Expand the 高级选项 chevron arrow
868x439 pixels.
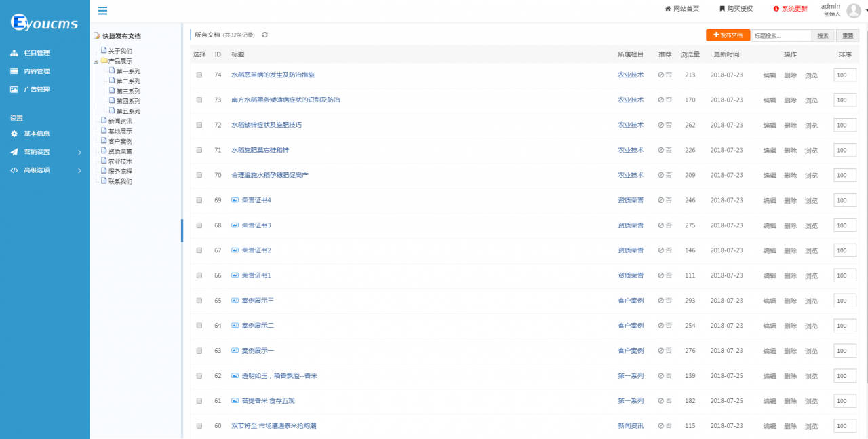79,170
